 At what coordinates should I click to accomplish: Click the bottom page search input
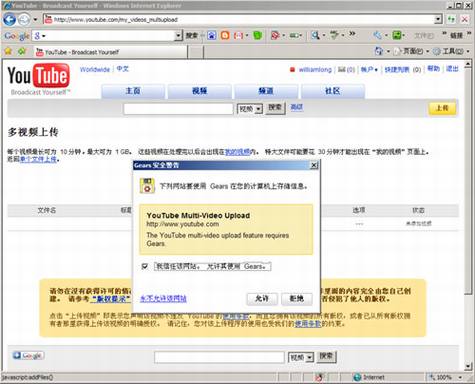point(219,357)
